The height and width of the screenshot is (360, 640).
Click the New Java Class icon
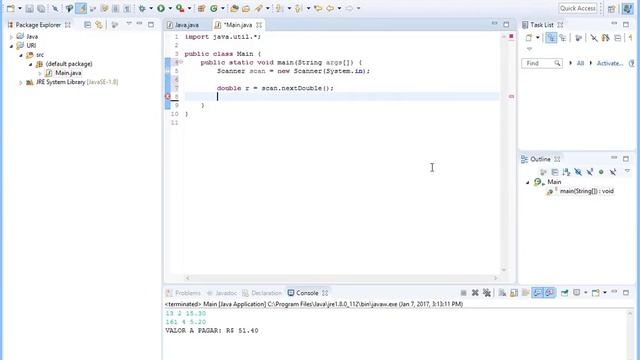click(x=214, y=8)
